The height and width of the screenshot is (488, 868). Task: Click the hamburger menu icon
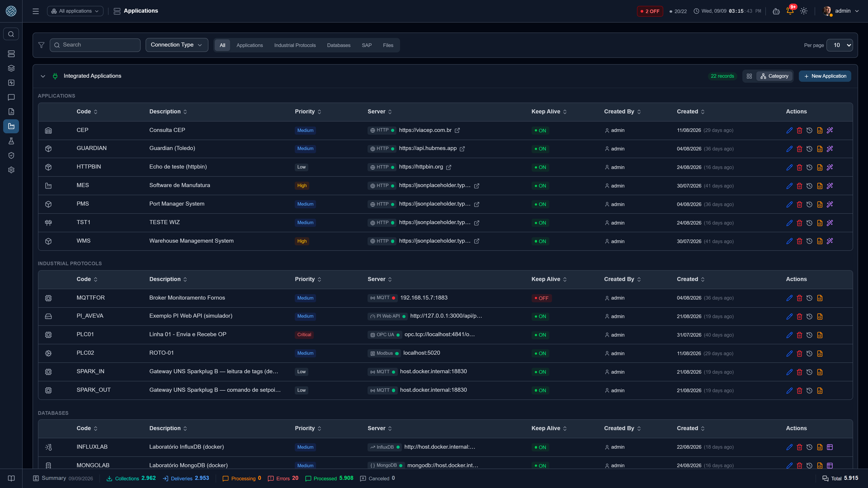36,11
